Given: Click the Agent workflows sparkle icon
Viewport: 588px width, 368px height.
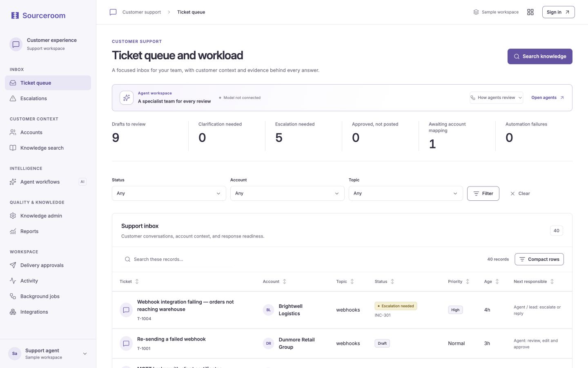Looking at the screenshot, I should (13, 182).
